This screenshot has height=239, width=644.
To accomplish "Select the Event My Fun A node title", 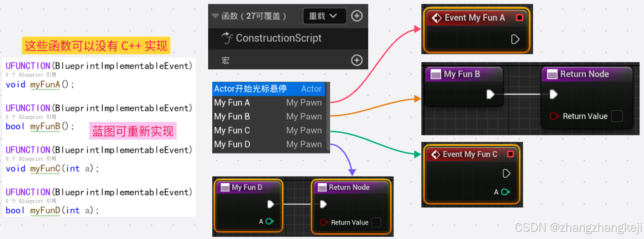I will pyautogui.click(x=475, y=18).
